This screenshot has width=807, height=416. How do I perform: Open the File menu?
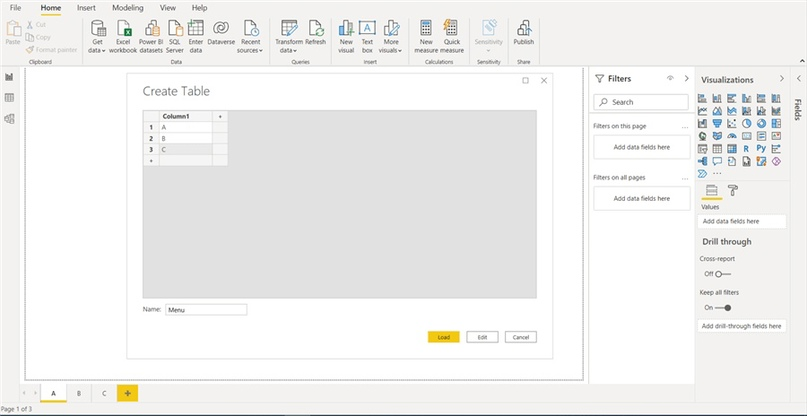click(x=15, y=8)
